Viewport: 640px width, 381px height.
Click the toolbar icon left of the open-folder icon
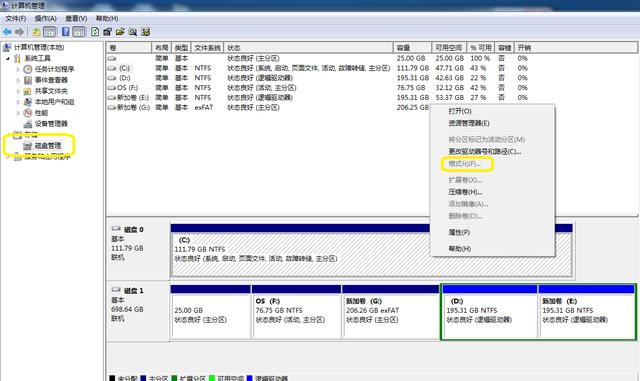pyautogui.click(x=107, y=32)
